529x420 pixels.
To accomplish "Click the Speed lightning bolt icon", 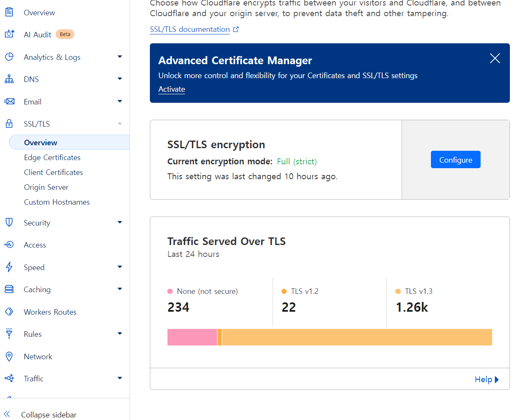I will click(9, 267).
